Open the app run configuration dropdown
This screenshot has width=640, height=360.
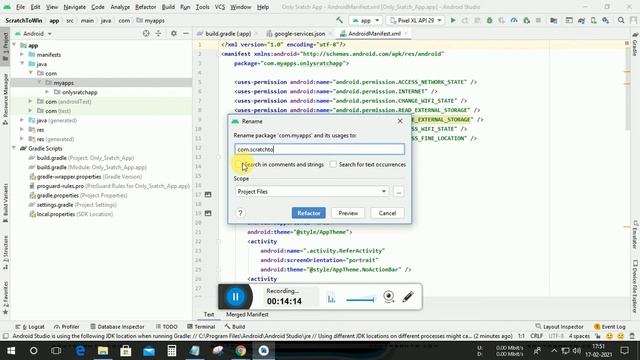pos(366,20)
